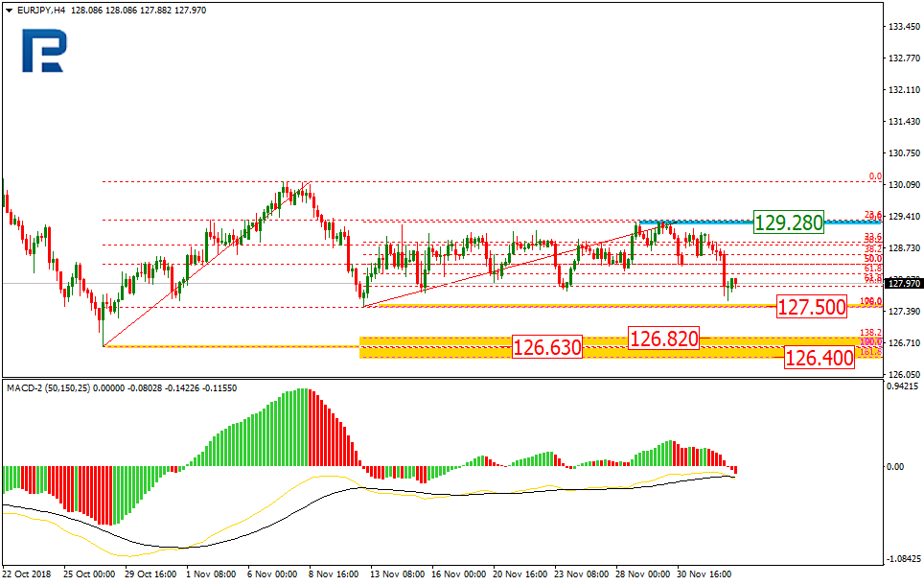This screenshot has height=585, width=924.
Task: Click the current price tag 127.970
Action: (x=903, y=284)
